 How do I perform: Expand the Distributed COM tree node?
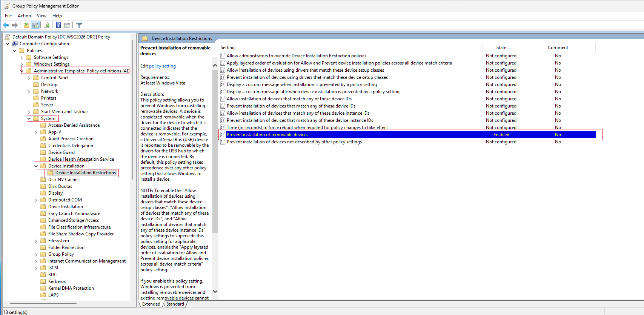point(36,200)
